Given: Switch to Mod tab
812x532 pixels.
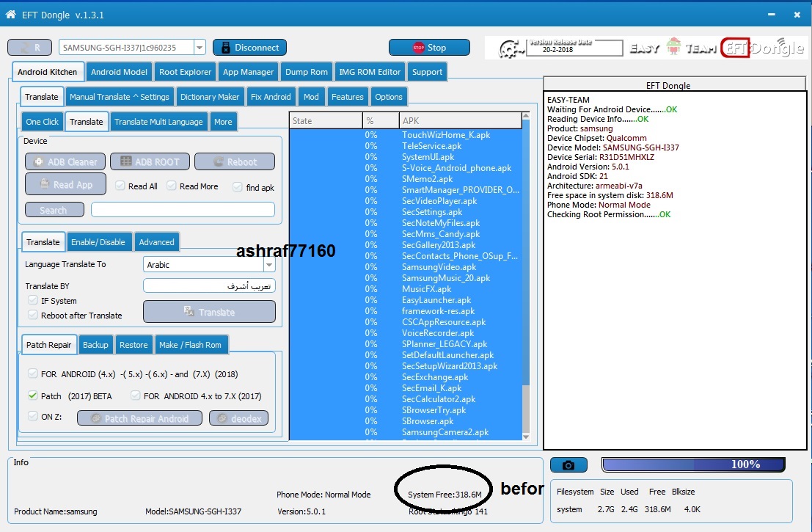Looking at the screenshot, I should point(311,97).
